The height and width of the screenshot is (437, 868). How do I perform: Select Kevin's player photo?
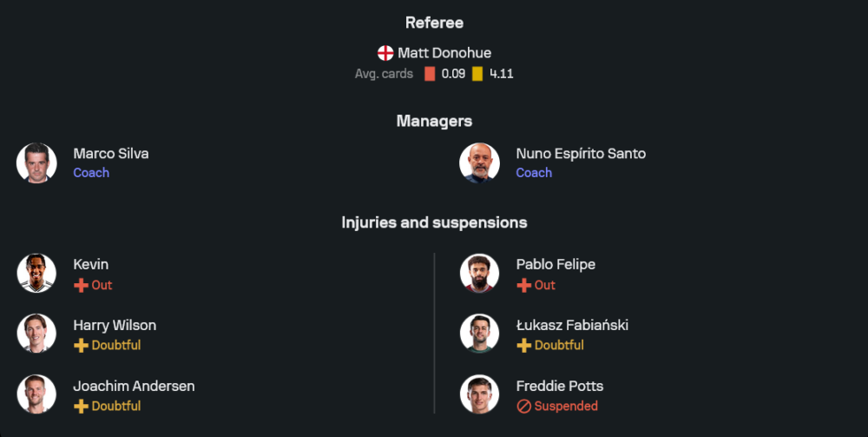[x=36, y=273]
